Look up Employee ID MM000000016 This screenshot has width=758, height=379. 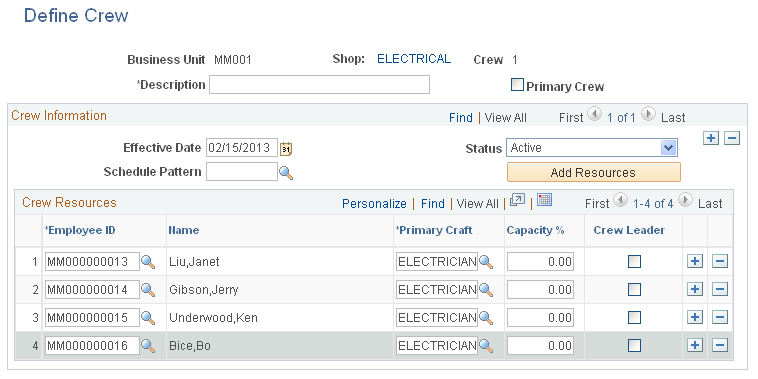(x=148, y=346)
